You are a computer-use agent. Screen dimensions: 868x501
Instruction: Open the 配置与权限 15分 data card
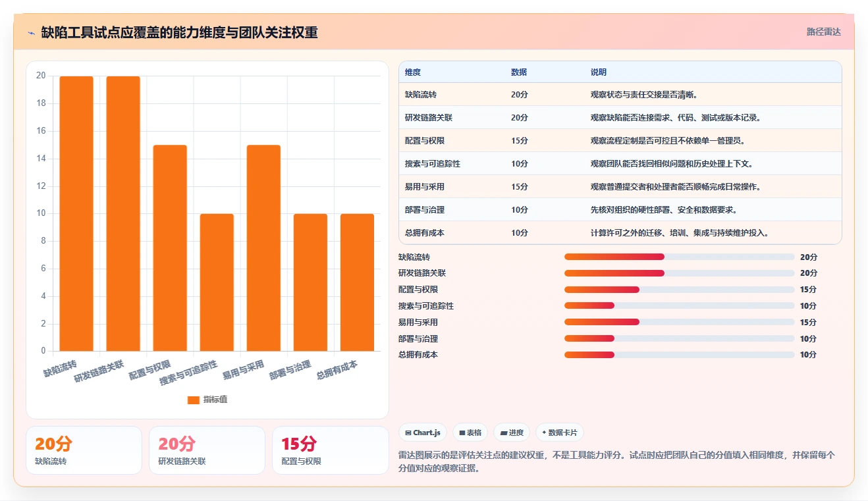click(330, 450)
